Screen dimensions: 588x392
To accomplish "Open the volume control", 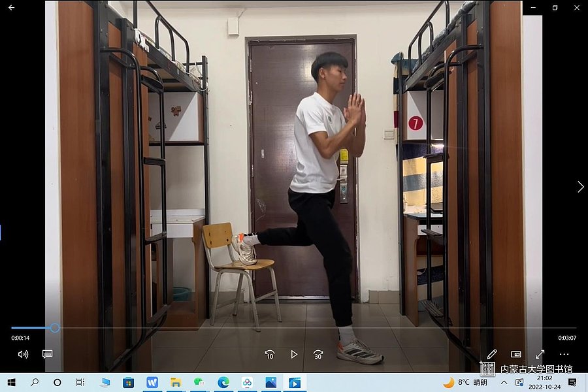I will click(23, 355).
